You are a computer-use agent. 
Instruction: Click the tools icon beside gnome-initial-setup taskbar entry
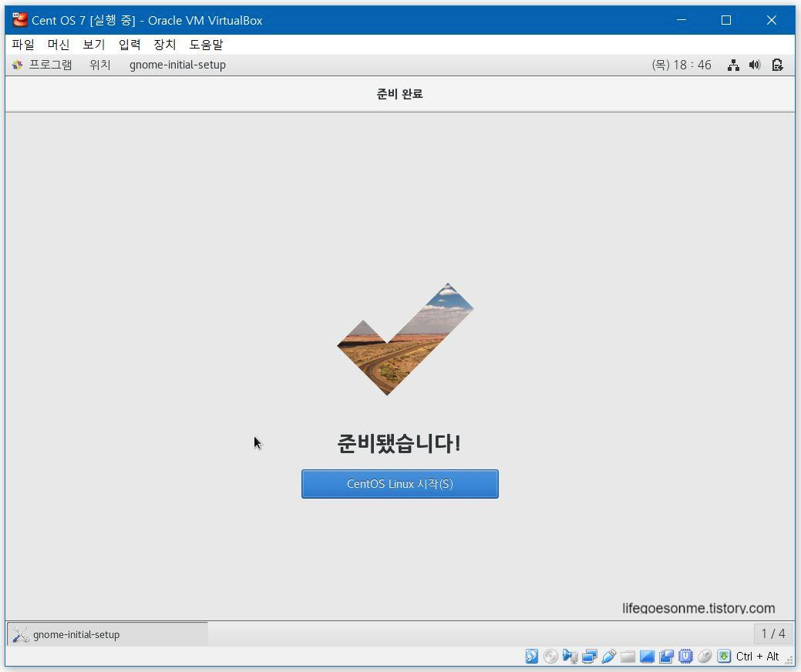point(21,635)
